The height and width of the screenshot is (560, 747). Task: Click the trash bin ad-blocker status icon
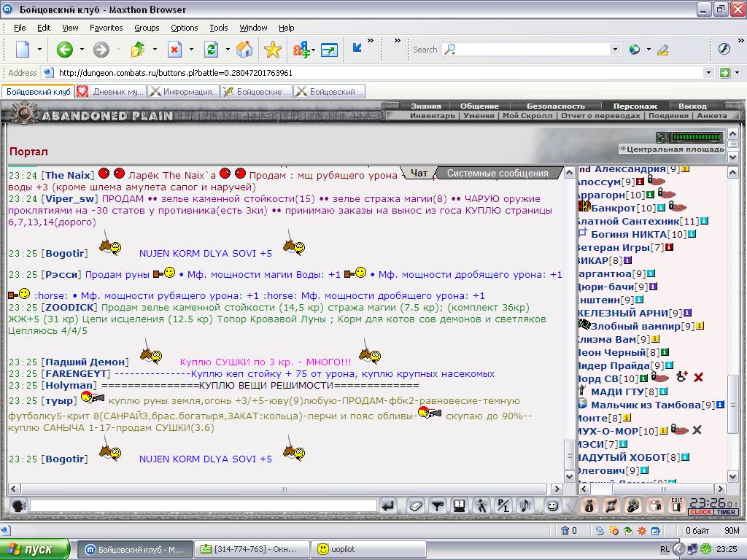(x=565, y=531)
